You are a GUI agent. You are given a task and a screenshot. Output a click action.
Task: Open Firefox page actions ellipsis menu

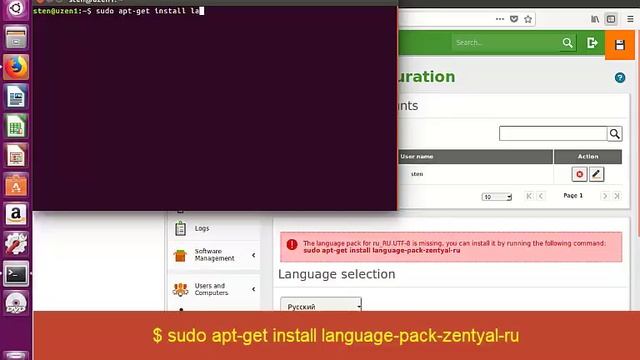pos(500,19)
